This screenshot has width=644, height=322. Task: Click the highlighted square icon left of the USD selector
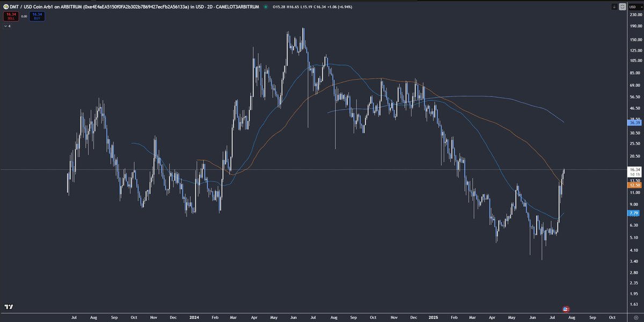[623, 7]
